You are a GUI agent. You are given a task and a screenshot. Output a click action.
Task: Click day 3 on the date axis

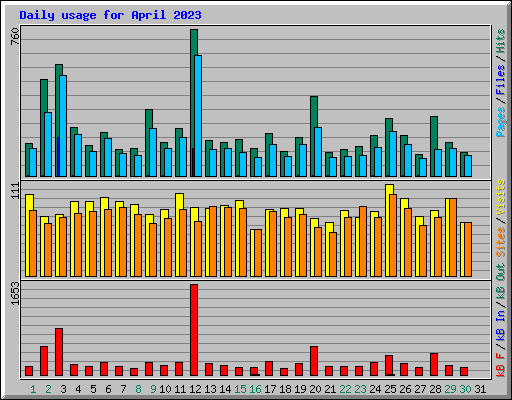point(63,389)
